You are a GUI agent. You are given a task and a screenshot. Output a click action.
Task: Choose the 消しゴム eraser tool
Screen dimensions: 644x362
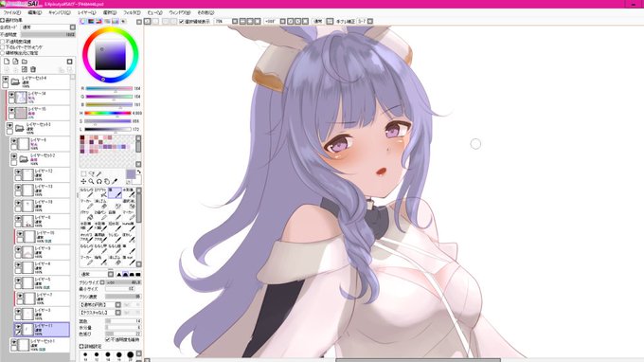[x=100, y=204]
